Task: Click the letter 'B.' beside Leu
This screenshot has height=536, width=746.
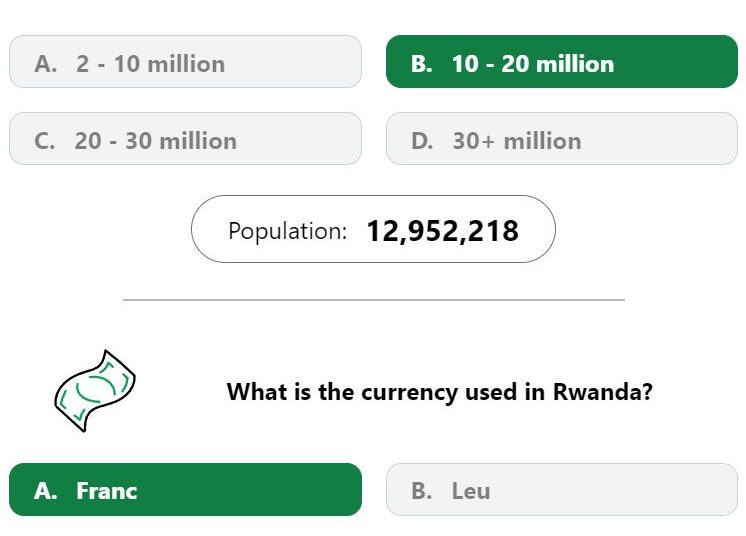Action: 422,491
